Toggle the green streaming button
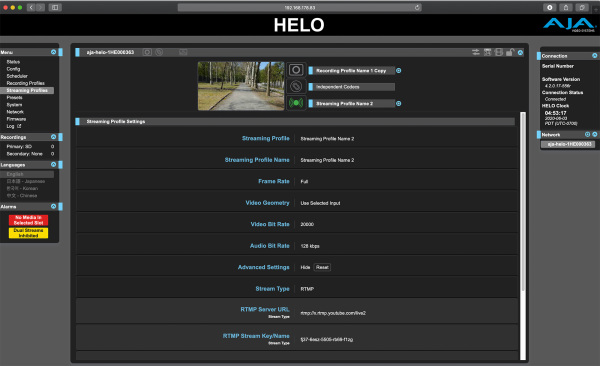 (296, 103)
